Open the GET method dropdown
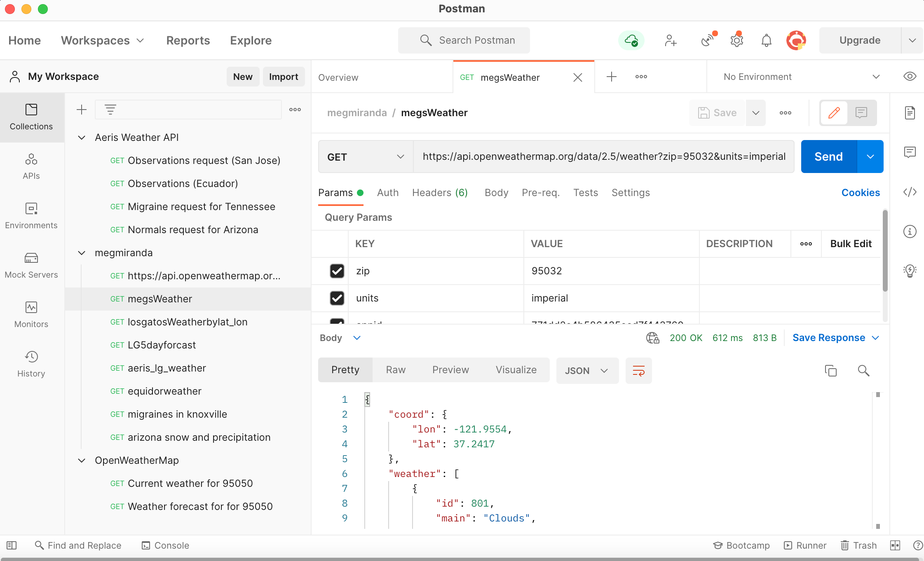 pos(365,157)
